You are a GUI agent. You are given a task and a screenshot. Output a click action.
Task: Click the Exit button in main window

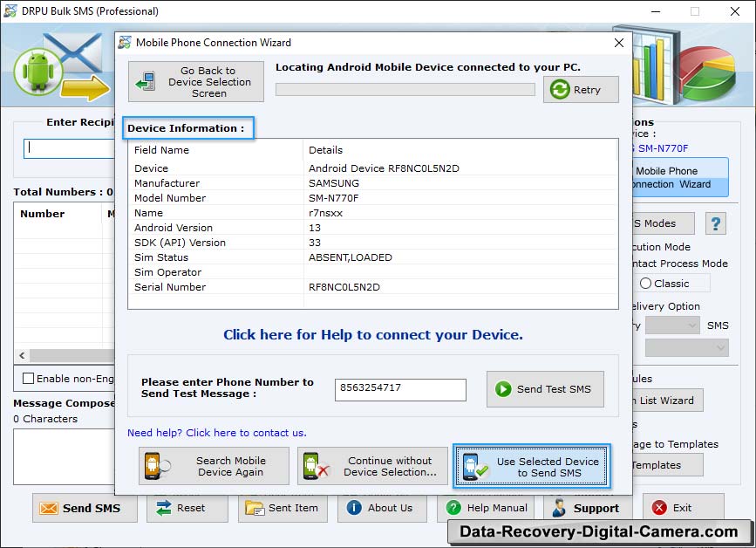(684, 508)
